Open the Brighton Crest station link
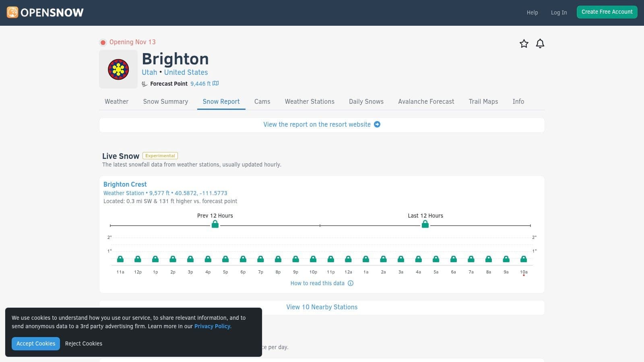The height and width of the screenshot is (362, 644). [x=125, y=184]
